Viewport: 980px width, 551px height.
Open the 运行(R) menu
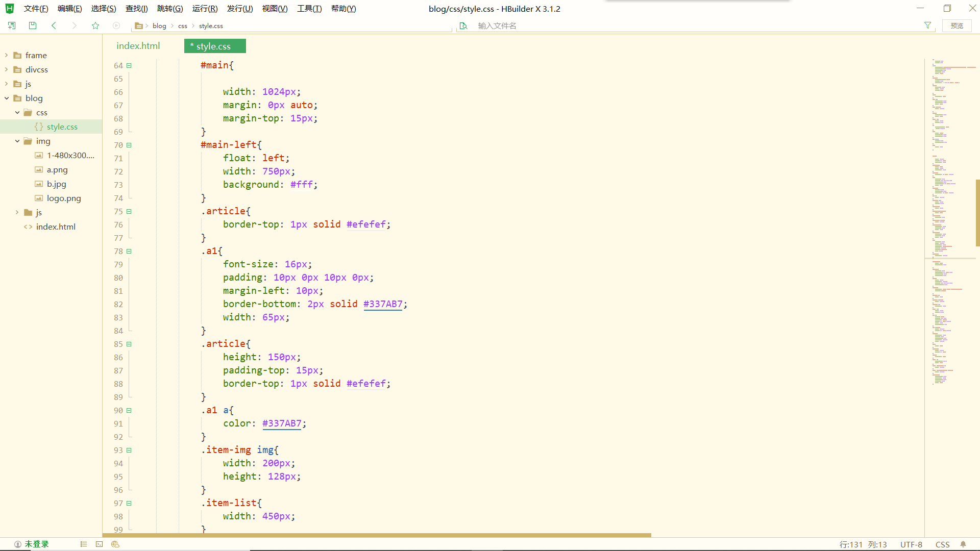(x=205, y=9)
